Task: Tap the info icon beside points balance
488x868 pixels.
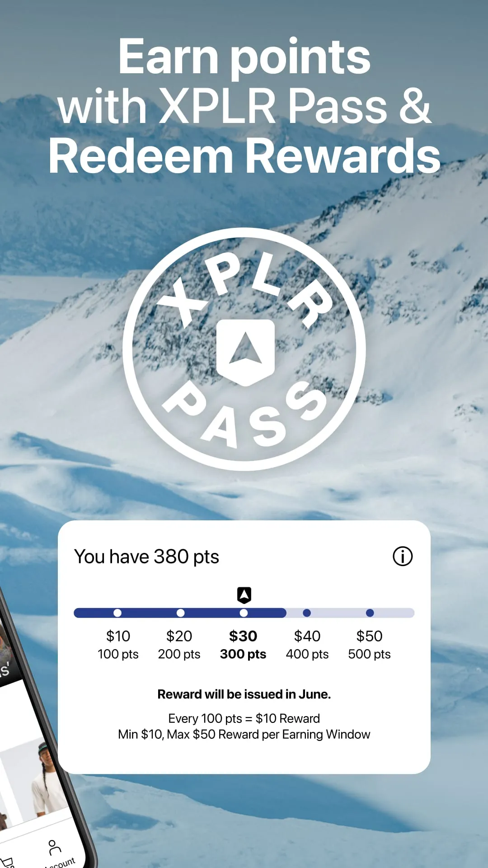Action: pos(402,556)
